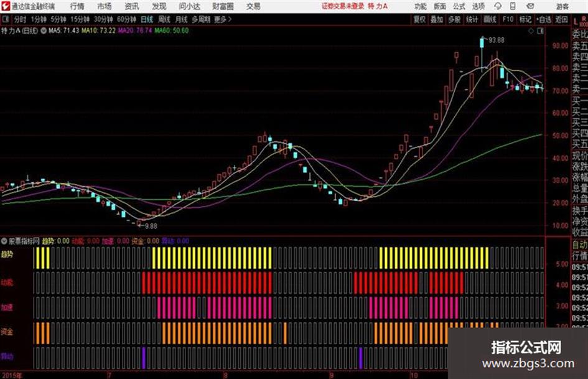This screenshot has height=379, width=588.
Task: Click the pink 加速 row label
Action: tap(7, 307)
